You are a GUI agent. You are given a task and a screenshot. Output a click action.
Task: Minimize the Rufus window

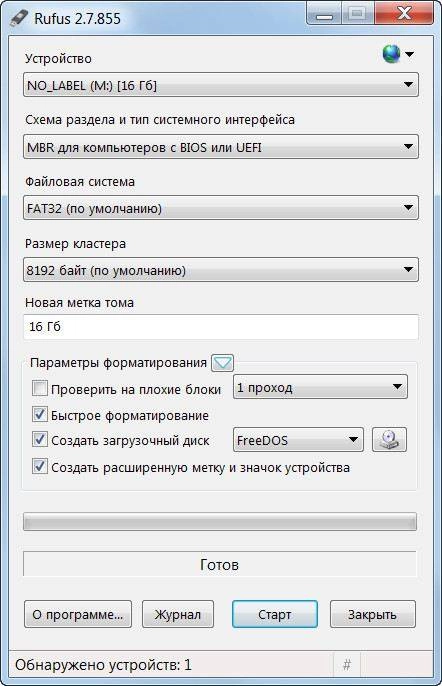point(324,14)
